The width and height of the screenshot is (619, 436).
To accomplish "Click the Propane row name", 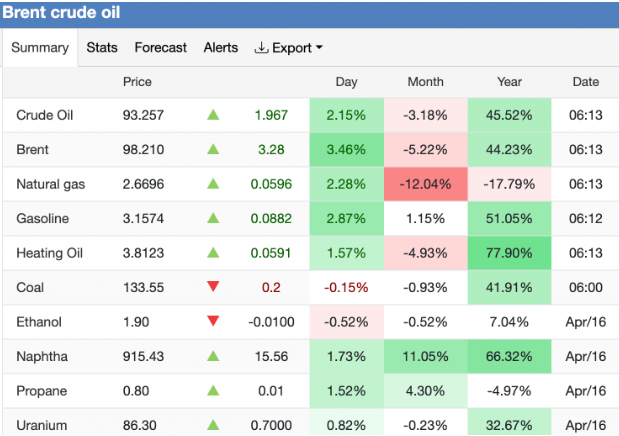I will (40, 391).
